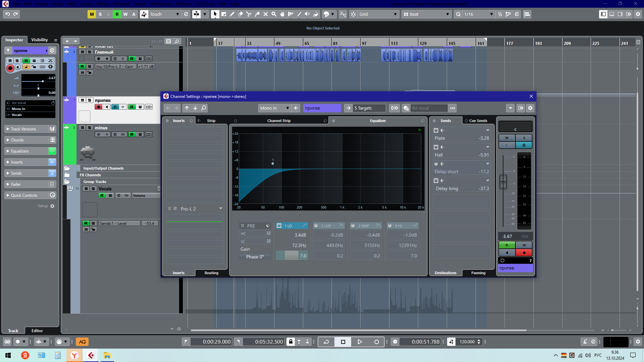Select the Mute X tool
Image resolution: width=644 pixels, height=362 pixels.
tap(265, 14)
